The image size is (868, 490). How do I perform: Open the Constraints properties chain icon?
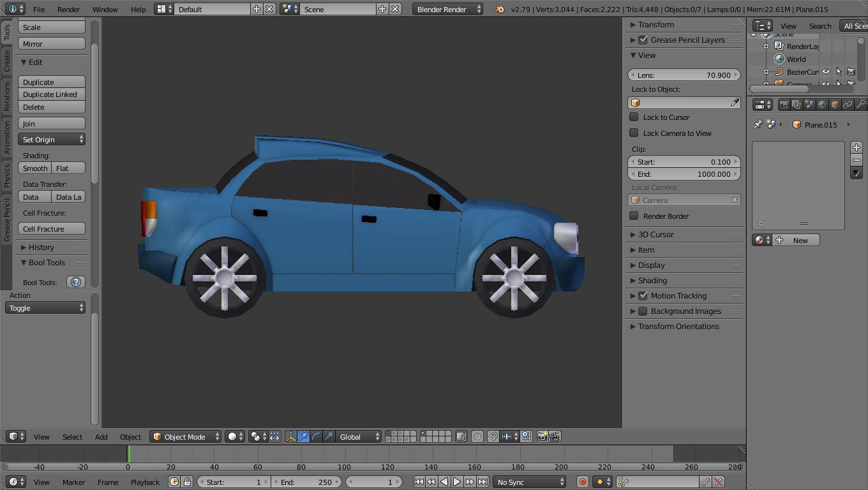tap(848, 105)
